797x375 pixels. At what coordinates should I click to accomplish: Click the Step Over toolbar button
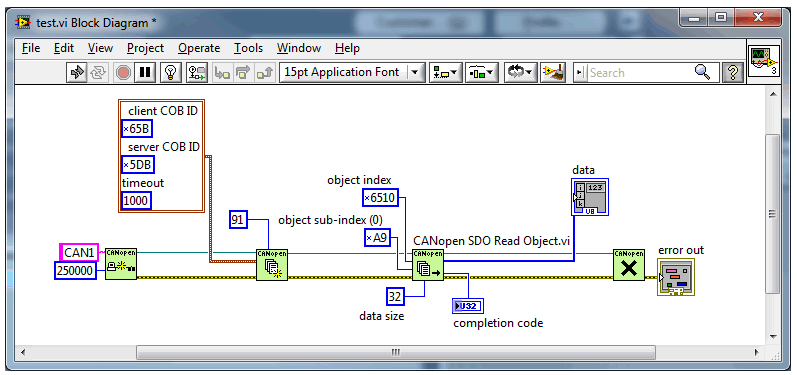[243, 73]
